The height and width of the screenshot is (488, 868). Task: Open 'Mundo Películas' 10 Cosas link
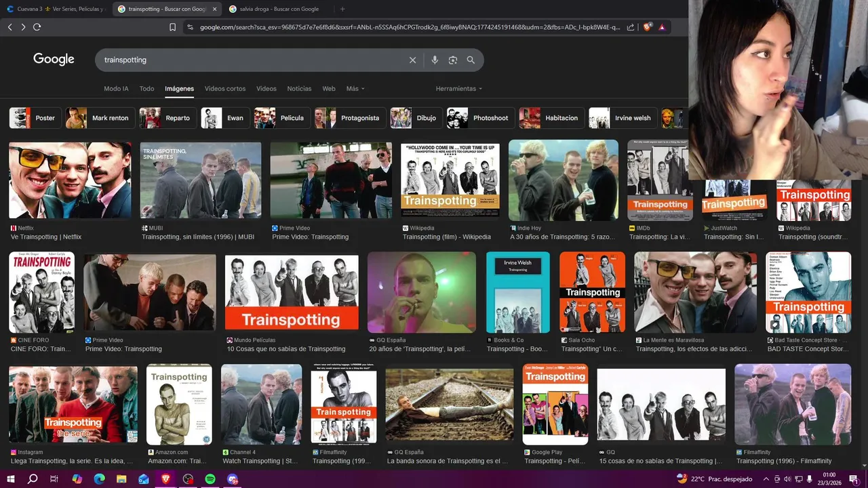click(286, 349)
